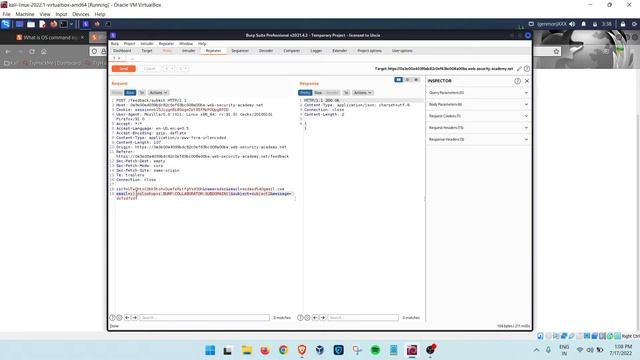Open Spotify from Windows taskbar
The height and width of the screenshot is (360, 640).
pos(375,350)
